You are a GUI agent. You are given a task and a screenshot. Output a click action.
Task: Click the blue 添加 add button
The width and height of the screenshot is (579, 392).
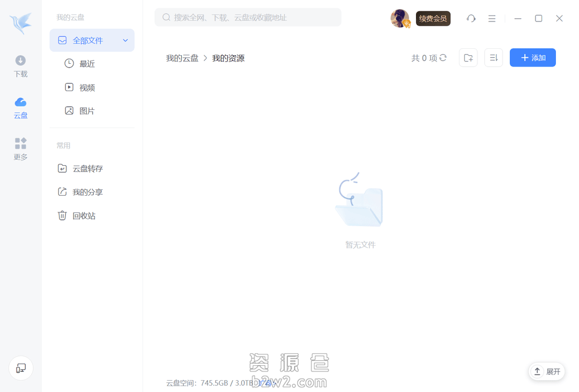tap(532, 57)
